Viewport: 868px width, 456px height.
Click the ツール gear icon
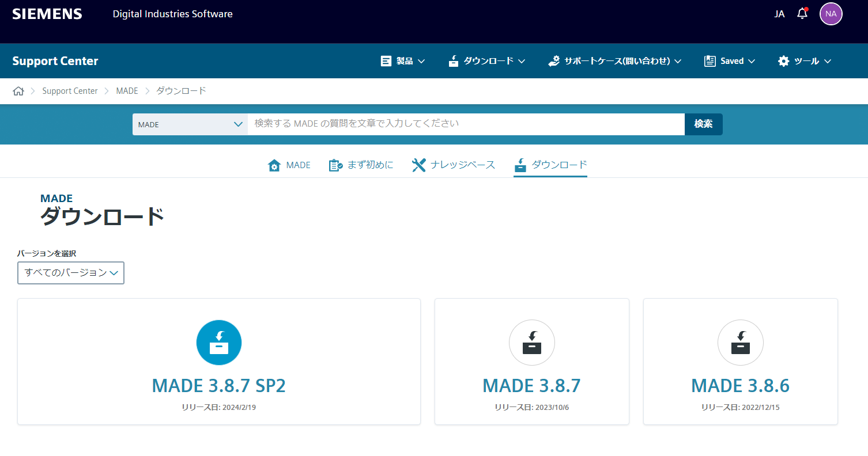coord(784,61)
